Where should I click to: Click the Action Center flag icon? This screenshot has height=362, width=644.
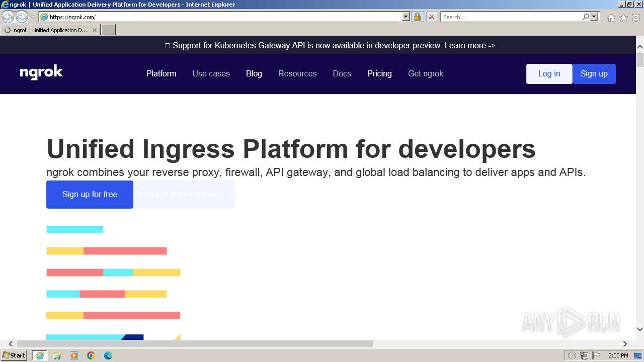pos(596,355)
